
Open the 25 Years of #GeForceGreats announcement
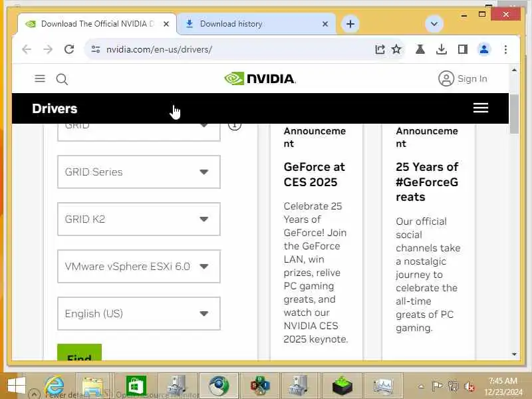[x=427, y=182]
